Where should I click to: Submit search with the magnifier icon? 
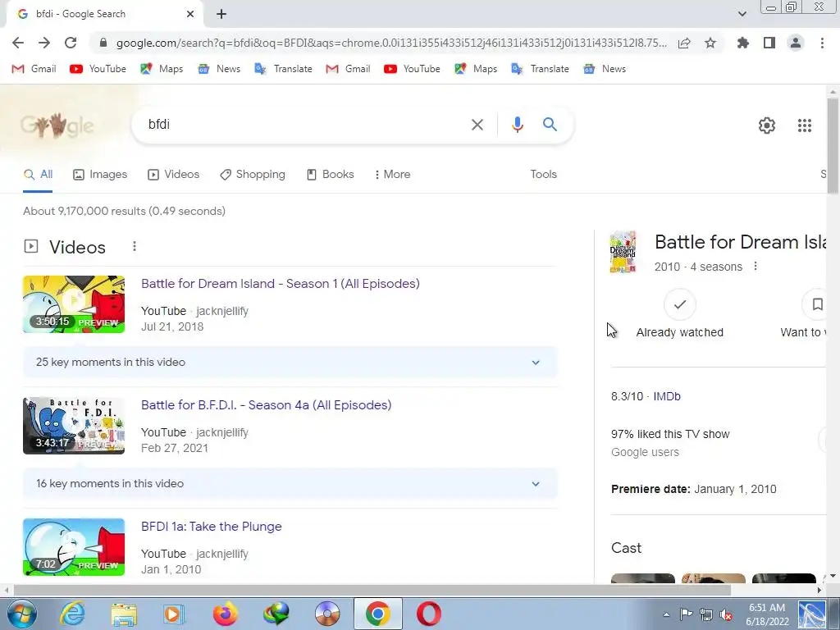(550, 125)
